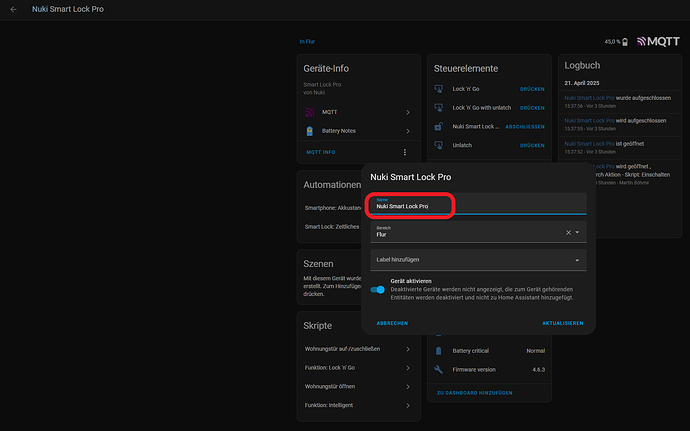The height and width of the screenshot is (431, 690).
Task: Click ABSCHLIESSEN for Nuki Smart Lock
Action: (x=525, y=127)
